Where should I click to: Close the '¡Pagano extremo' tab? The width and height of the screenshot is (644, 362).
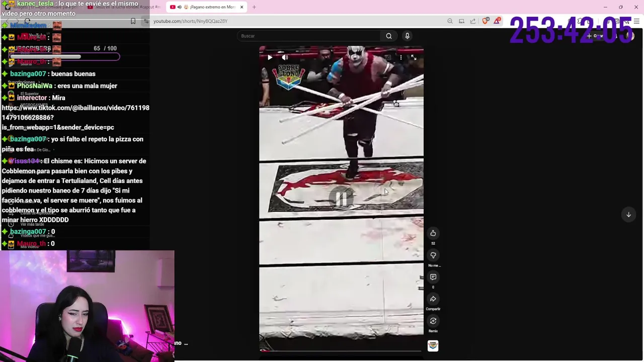coord(242,7)
